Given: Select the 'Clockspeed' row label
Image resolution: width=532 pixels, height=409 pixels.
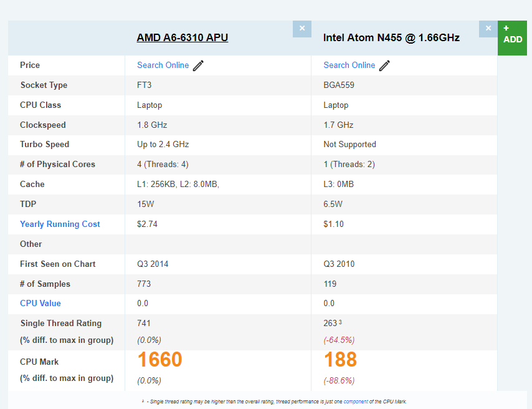Looking at the screenshot, I should [43, 125].
